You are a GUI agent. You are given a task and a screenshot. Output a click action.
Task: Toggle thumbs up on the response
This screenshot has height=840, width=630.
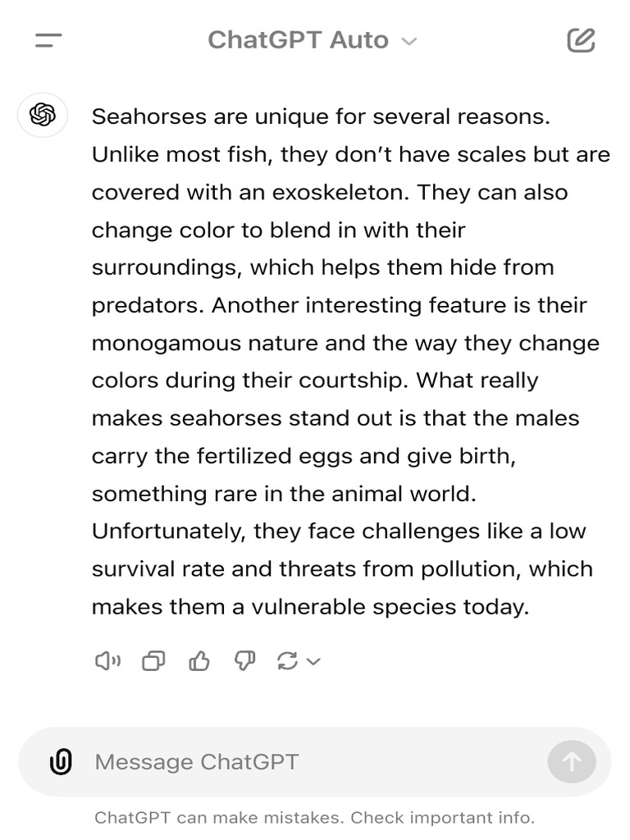point(199,661)
